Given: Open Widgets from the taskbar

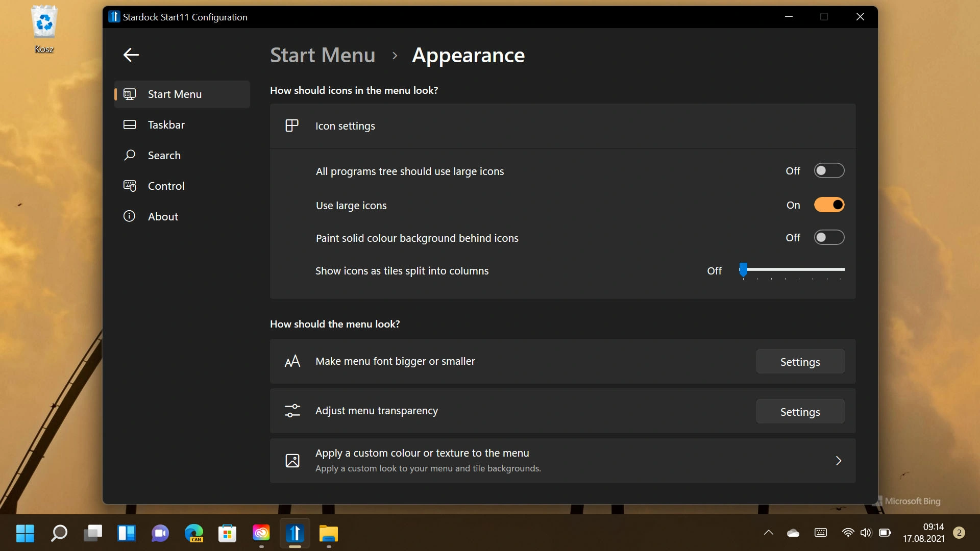Looking at the screenshot, I should click(127, 533).
